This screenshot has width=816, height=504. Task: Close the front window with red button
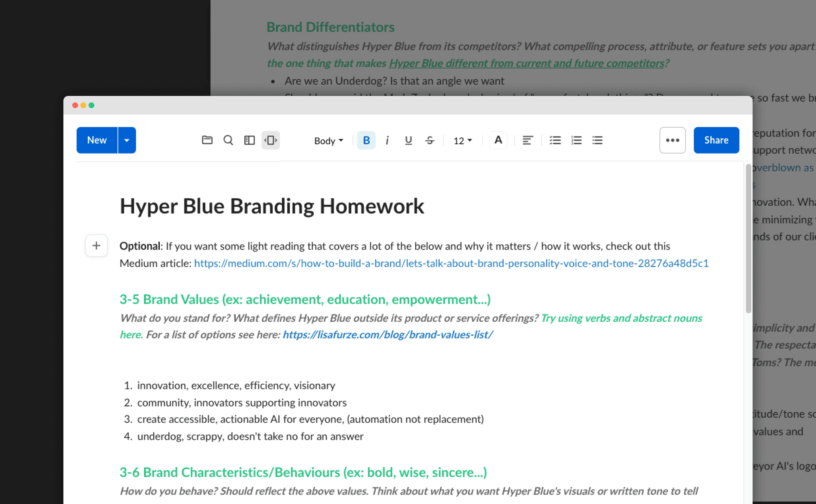75,105
